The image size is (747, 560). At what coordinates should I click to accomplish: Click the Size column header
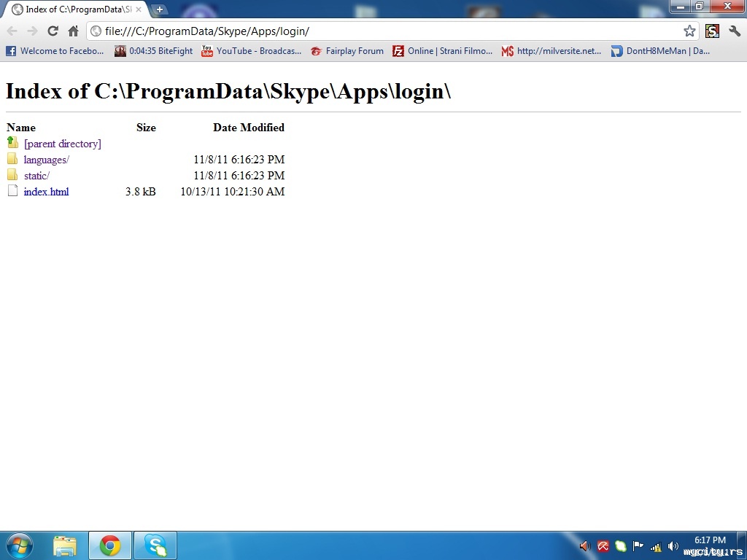click(x=146, y=128)
